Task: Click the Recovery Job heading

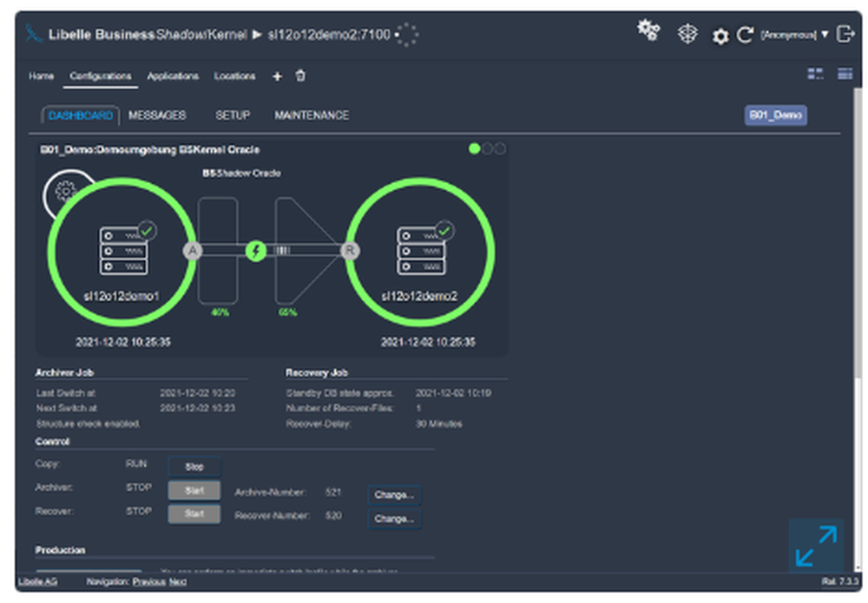Action: click(317, 373)
